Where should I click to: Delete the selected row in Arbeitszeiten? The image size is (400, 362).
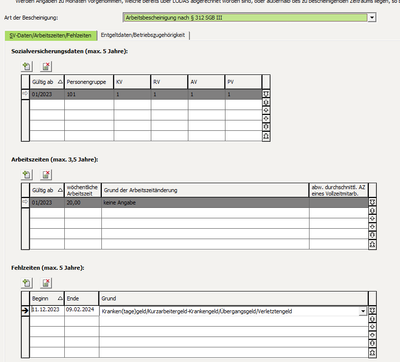pyautogui.click(x=46, y=175)
